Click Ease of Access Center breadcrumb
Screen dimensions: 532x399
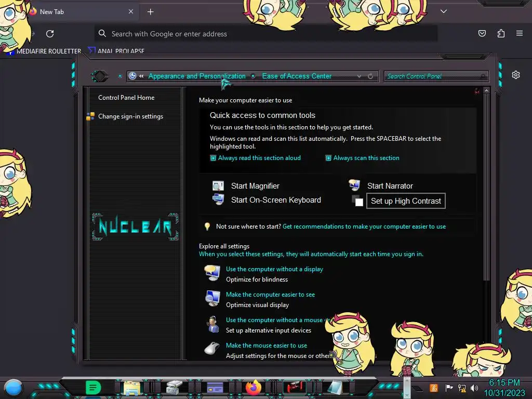point(297,76)
